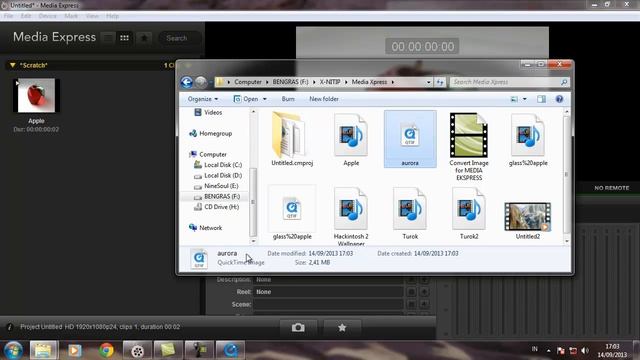Click the info icon next to Project Untitled
Screen dimensions: 640x360
(10, 327)
